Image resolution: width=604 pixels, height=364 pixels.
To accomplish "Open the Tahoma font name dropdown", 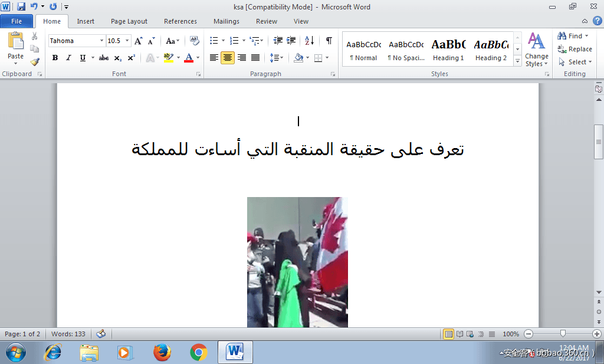I will [x=101, y=40].
